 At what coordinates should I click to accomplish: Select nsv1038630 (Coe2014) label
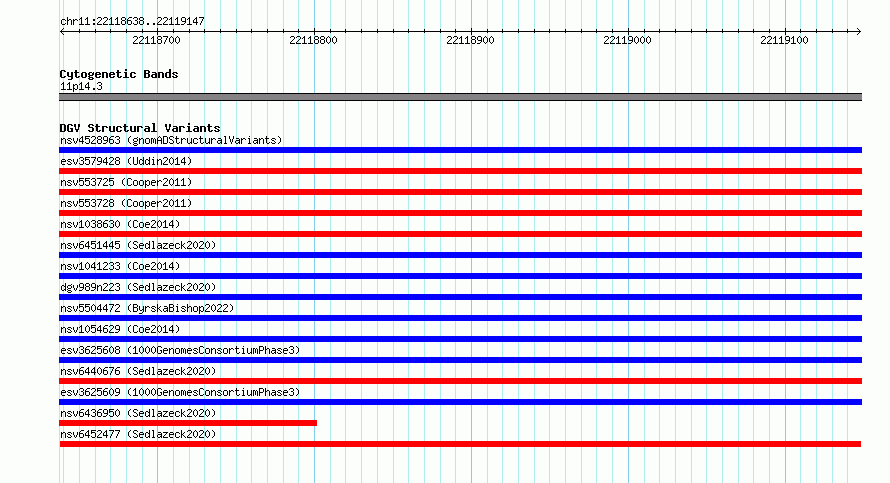120,224
